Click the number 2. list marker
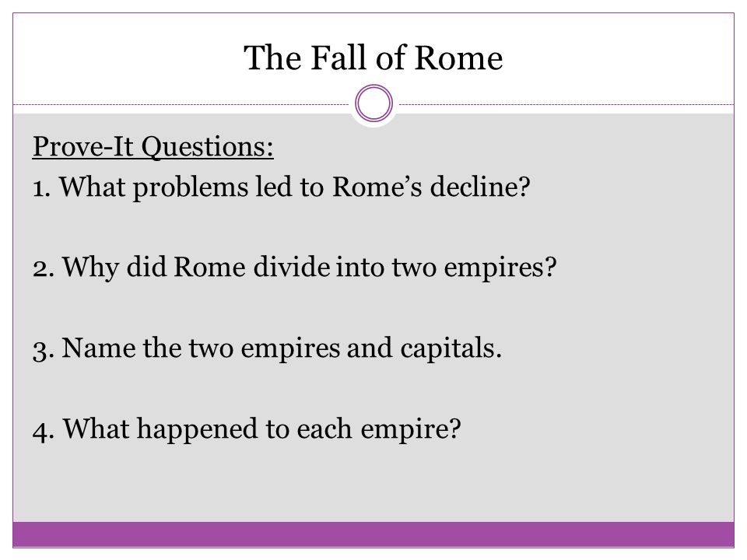 pyautogui.click(x=44, y=269)
